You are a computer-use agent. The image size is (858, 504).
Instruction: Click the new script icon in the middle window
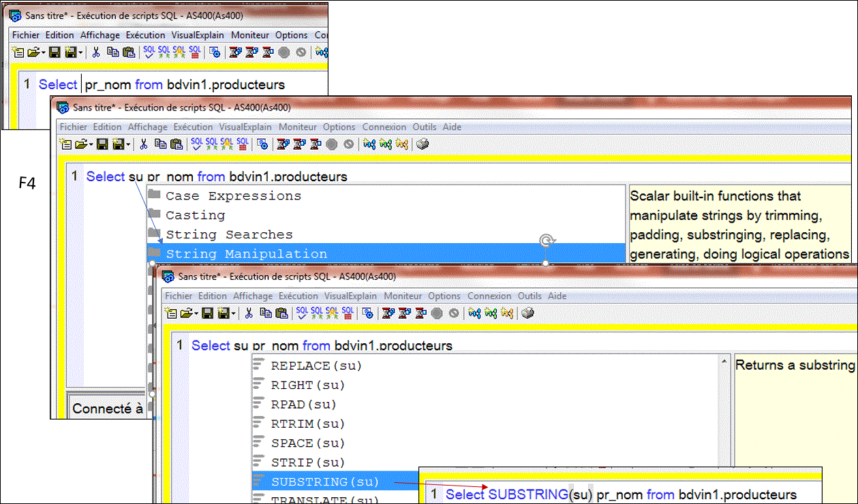[65, 144]
